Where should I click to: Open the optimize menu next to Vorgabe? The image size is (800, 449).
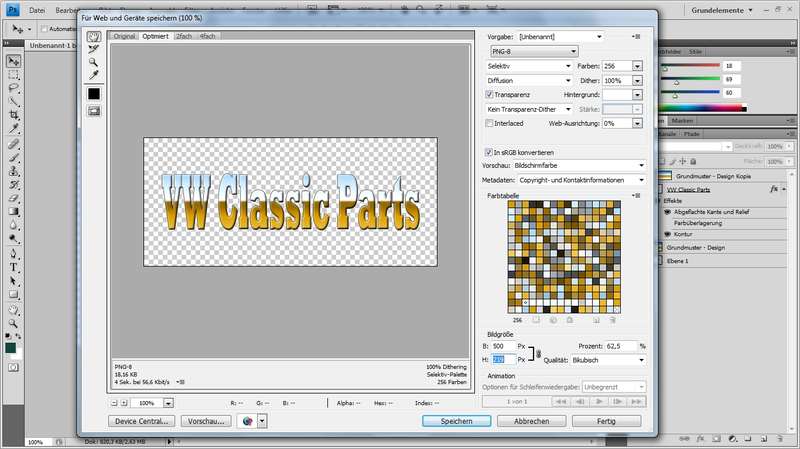pyautogui.click(x=636, y=37)
